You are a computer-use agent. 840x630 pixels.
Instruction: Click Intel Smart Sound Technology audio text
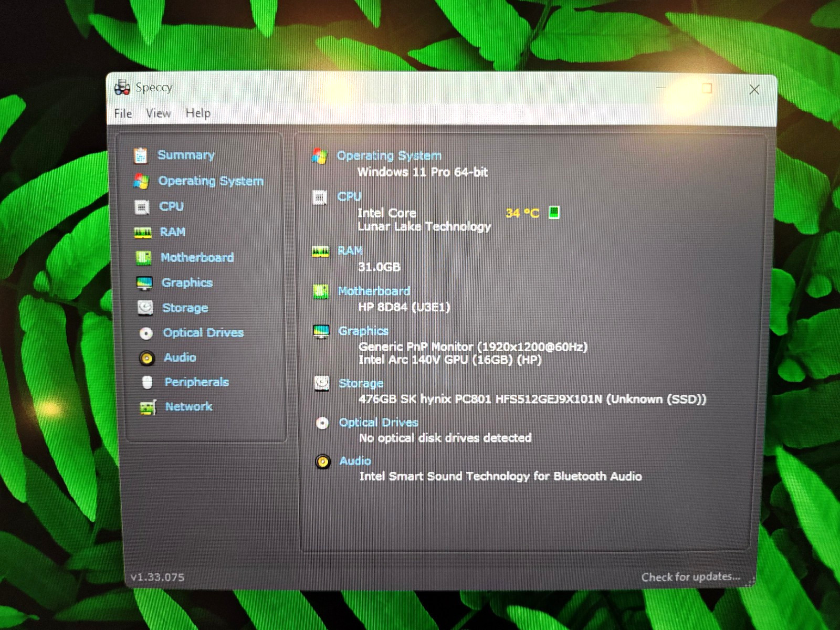501,477
